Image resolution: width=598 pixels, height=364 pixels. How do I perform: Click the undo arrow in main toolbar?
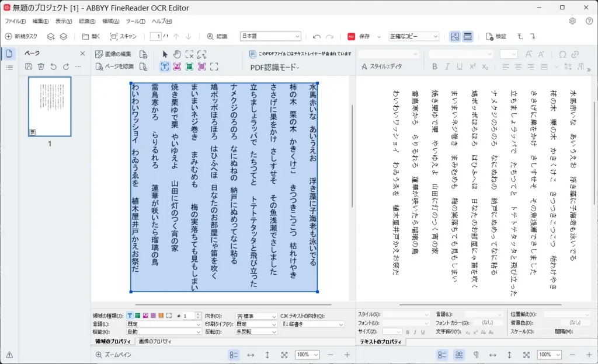(x=317, y=37)
